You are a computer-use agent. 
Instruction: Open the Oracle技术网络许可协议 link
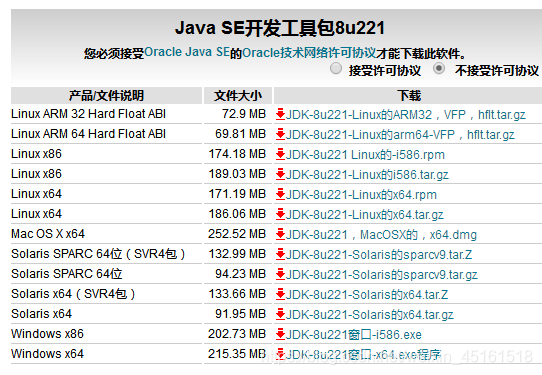(309, 53)
